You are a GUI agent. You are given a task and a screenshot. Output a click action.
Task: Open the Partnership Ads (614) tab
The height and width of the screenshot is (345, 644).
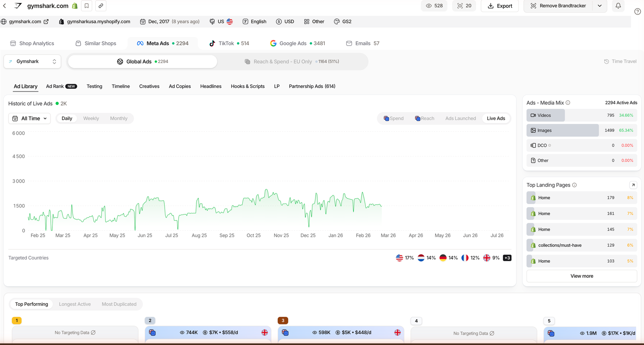pyautogui.click(x=312, y=86)
